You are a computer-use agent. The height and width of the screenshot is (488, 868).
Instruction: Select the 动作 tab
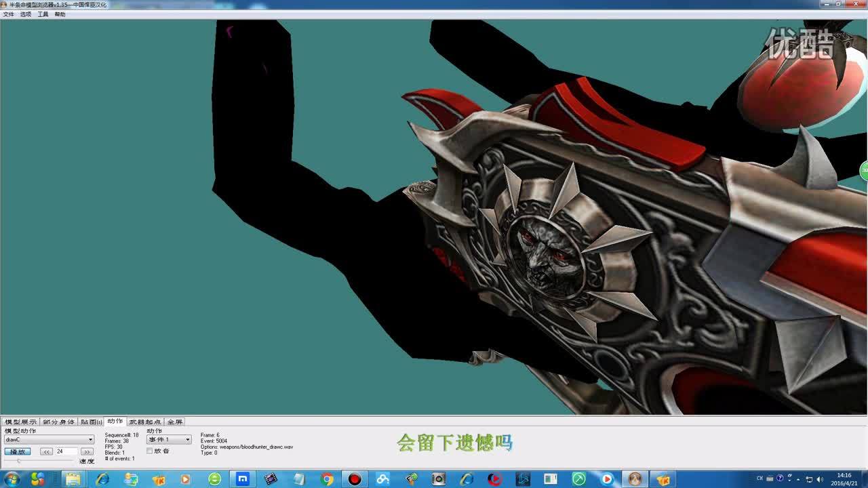[x=115, y=421]
